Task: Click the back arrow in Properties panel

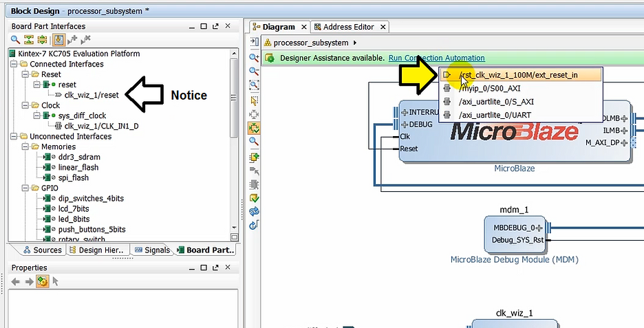Action: 17,281
